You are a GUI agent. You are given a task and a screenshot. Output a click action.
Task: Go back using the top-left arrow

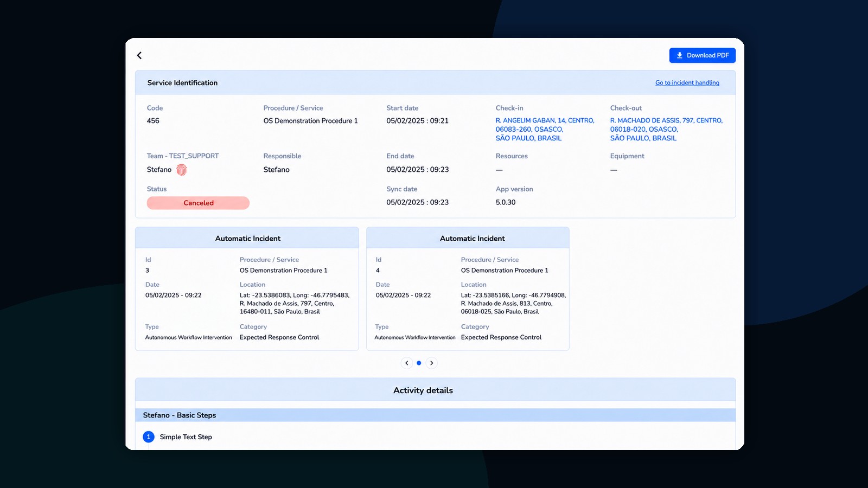(139, 55)
